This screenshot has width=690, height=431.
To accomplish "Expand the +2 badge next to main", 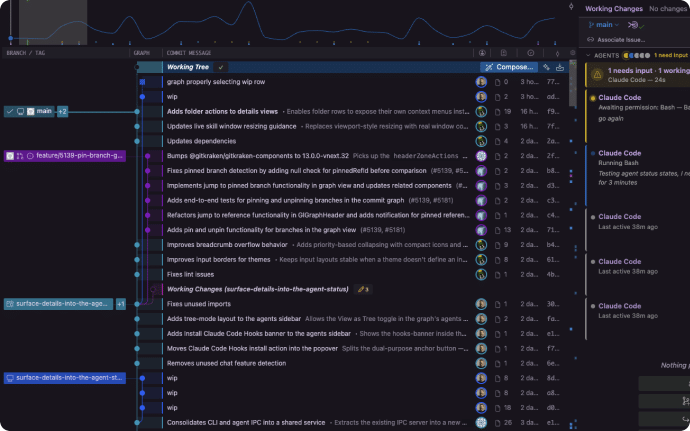I will (62, 112).
